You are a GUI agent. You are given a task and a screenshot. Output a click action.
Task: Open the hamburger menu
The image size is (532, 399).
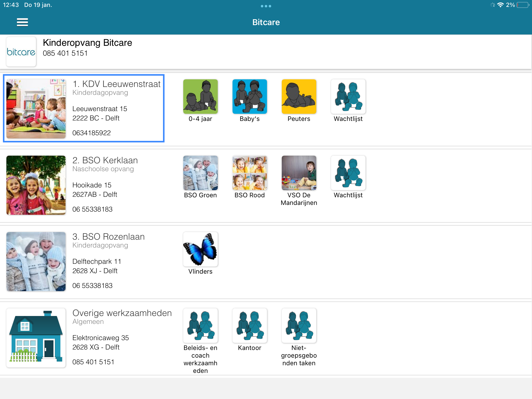pyautogui.click(x=22, y=22)
